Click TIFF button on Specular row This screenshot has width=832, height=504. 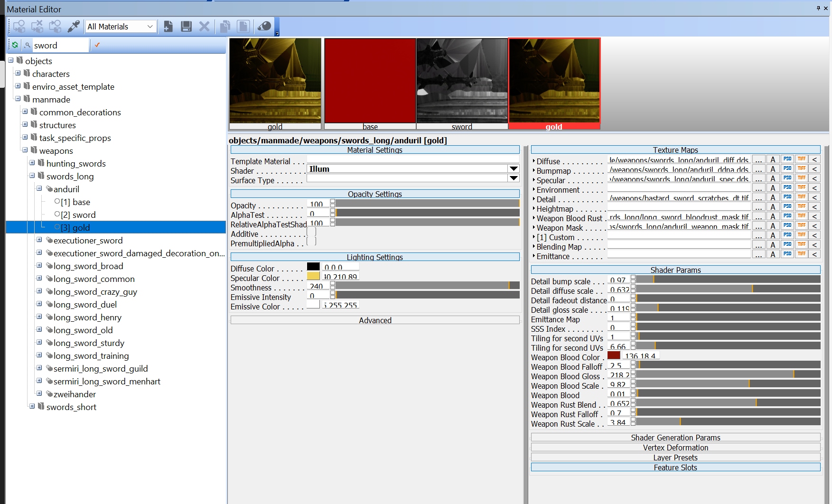pos(802,178)
